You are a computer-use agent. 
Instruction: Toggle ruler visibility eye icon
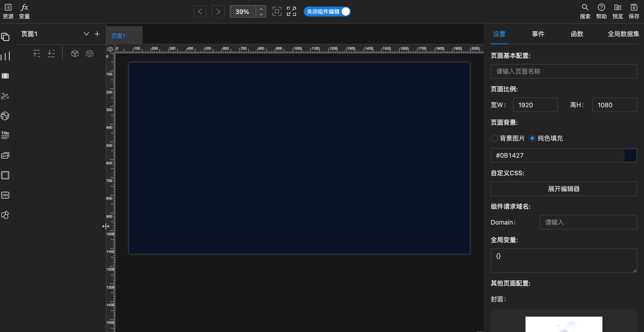point(110,49)
